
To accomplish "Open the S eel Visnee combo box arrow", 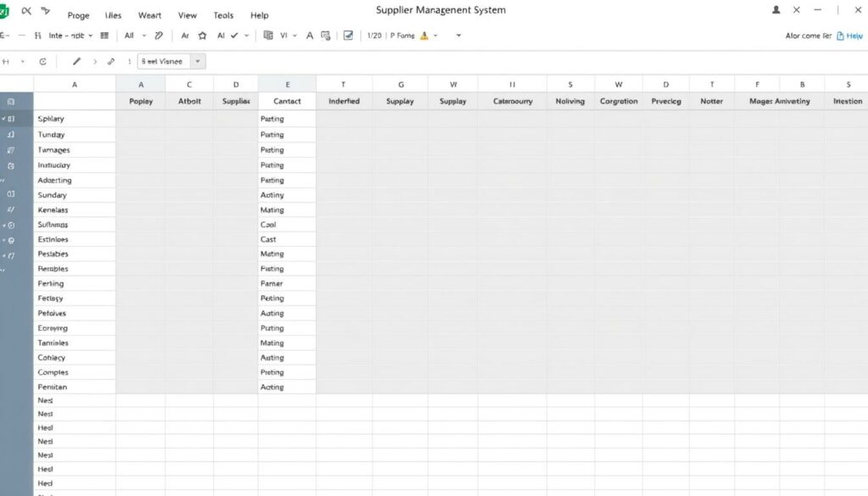I will point(198,61).
